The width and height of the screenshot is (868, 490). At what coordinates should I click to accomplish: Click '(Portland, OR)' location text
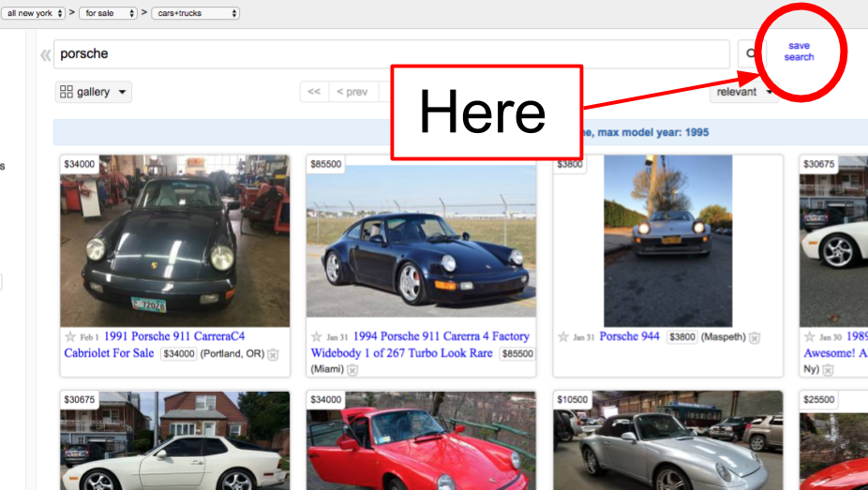tap(232, 354)
